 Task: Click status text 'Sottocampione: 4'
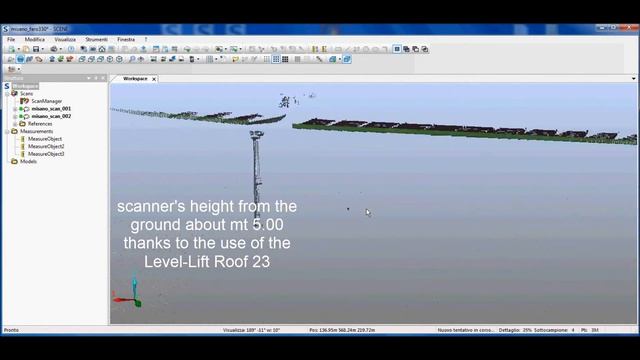pyautogui.click(x=554, y=330)
